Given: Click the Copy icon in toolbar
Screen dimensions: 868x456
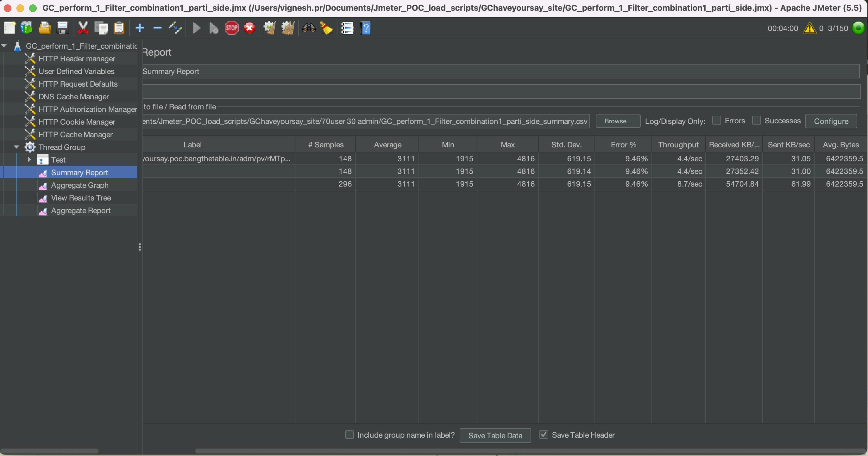Looking at the screenshot, I should point(101,28).
